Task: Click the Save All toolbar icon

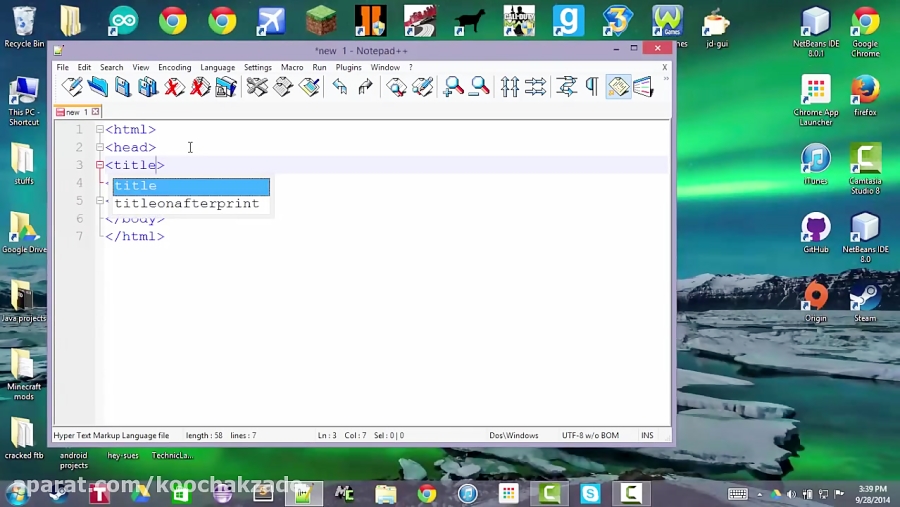Action: pyautogui.click(x=148, y=88)
